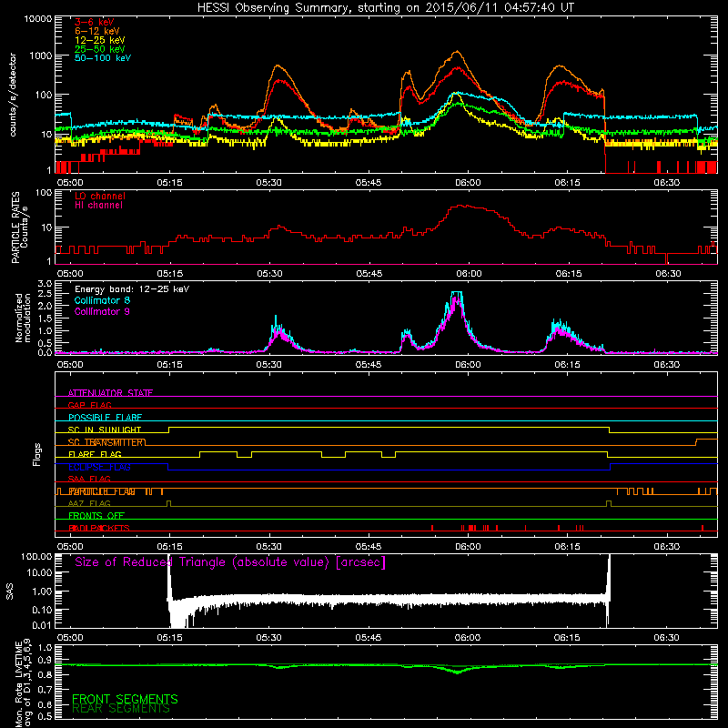Click the 'ATTENUATOR STATE' flag label
This screenshot has height=728, width=728.
[x=110, y=393]
